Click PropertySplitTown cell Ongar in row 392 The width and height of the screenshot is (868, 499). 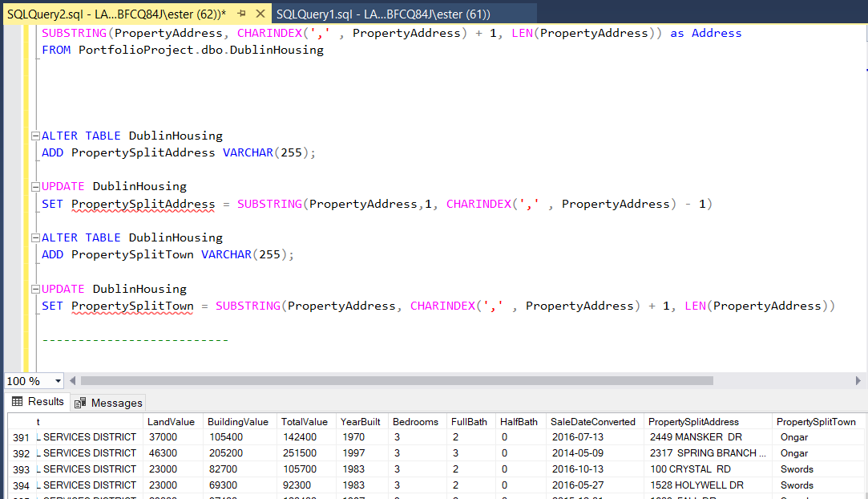point(819,453)
